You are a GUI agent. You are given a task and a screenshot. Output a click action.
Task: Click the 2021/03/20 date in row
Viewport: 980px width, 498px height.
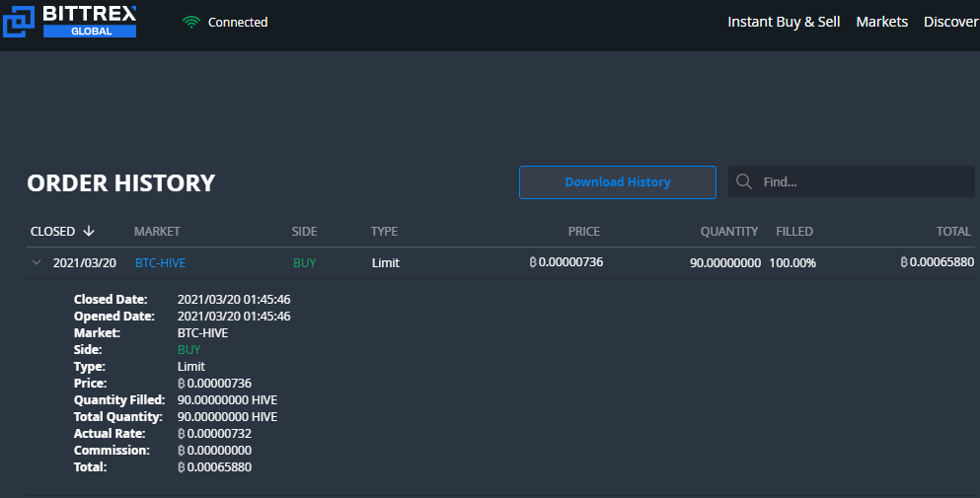tap(84, 263)
